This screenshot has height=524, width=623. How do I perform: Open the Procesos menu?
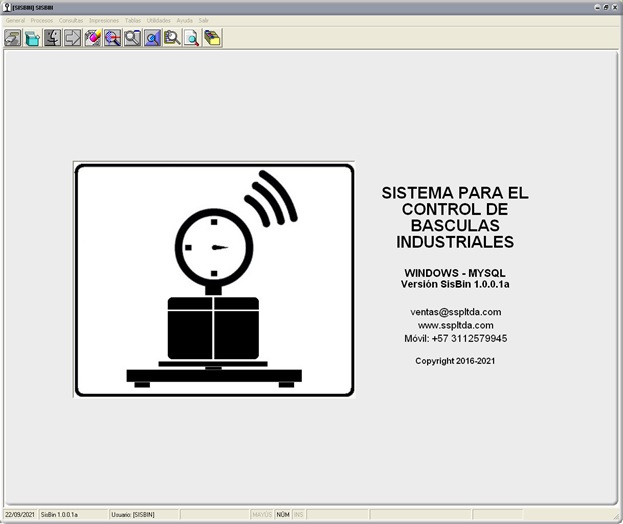[42, 20]
